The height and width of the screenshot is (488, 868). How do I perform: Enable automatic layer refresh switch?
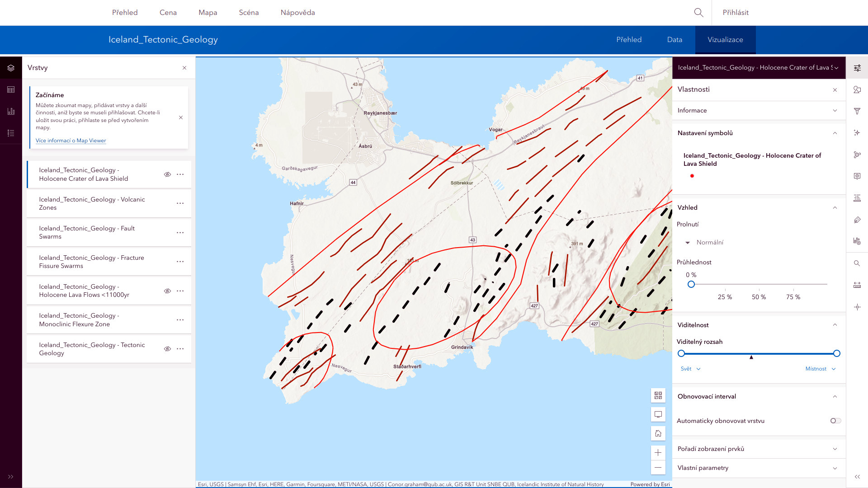[835, 421]
